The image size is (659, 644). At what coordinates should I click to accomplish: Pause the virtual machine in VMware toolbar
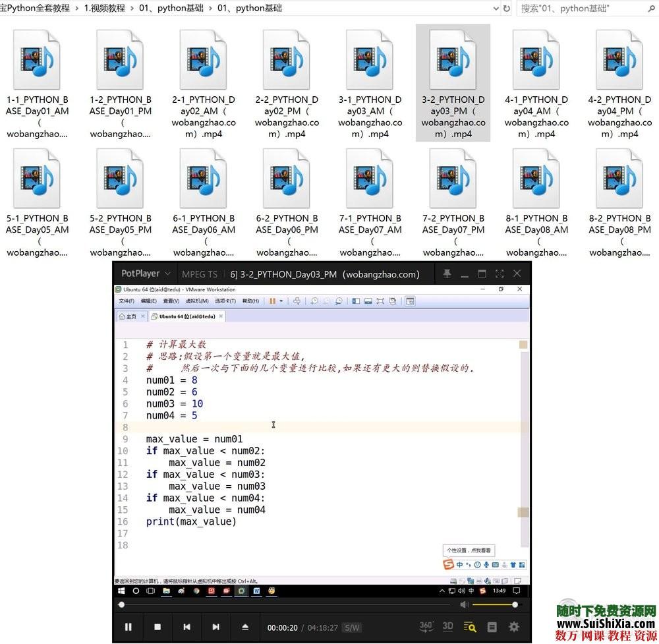(x=272, y=301)
